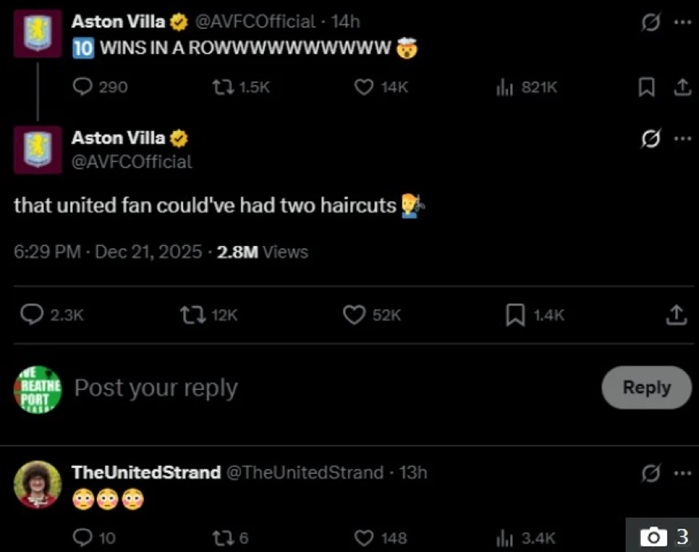The width and height of the screenshot is (699, 552).
Task: Repost the '10 WINS IN A ROW' tweet
Action: 223,87
